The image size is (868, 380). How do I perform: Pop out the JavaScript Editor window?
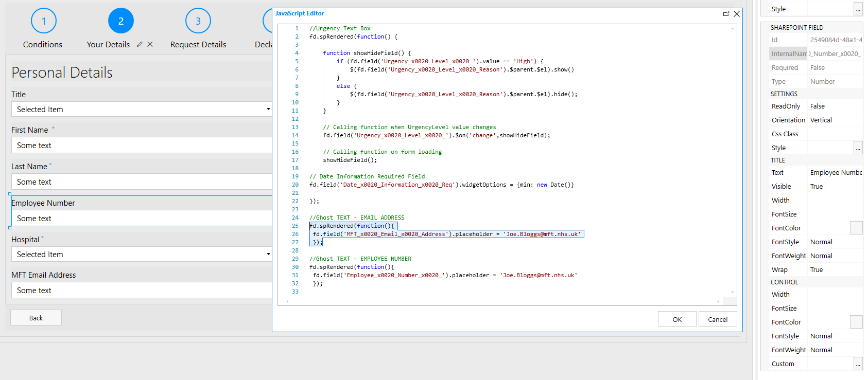tap(726, 14)
